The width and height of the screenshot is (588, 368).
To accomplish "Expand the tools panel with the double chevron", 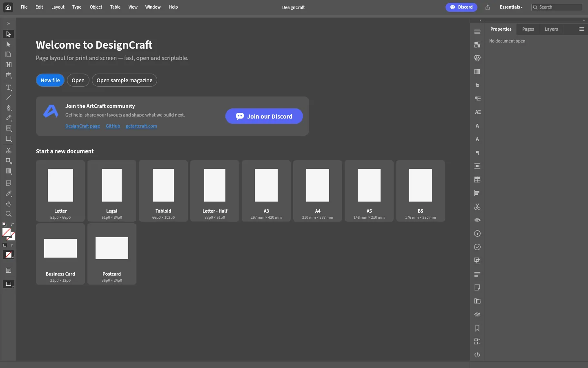I will (x=8, y=23).
